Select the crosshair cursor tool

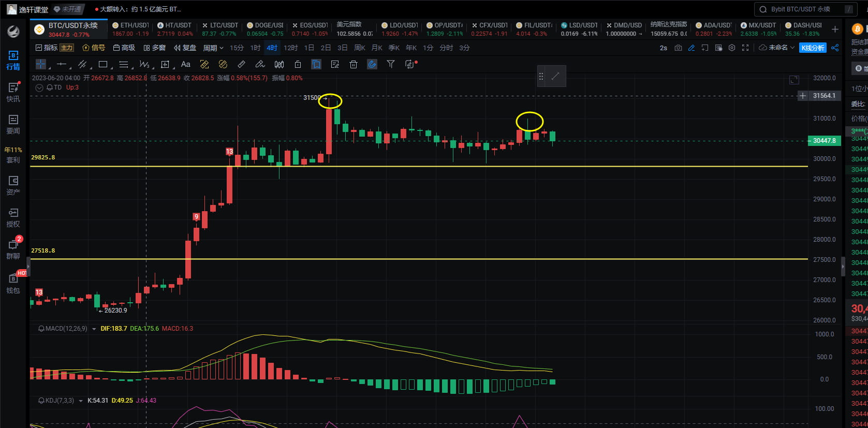click(x=41, y=64)
